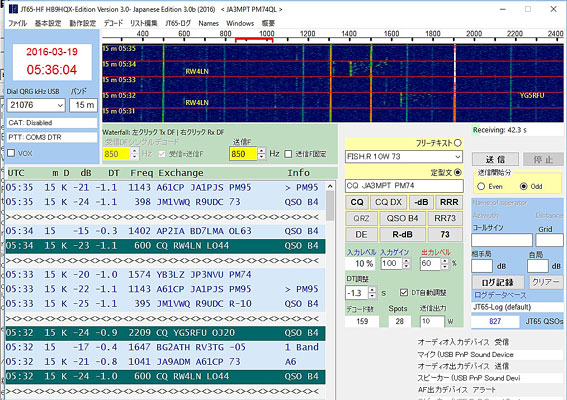This screenshot has width=567, height=400.
Task: Adjust the receive DF 850 spinner arrows
Action: coord(134,154)
